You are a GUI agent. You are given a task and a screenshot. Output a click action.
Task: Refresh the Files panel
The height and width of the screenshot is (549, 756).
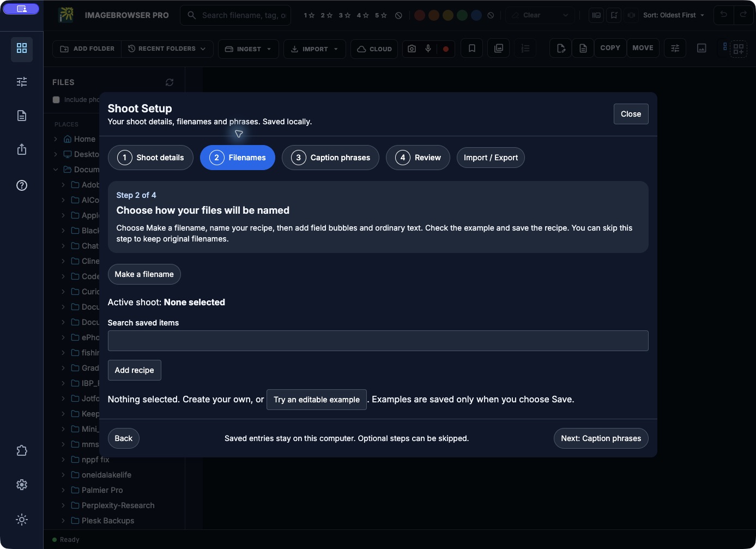170,82
